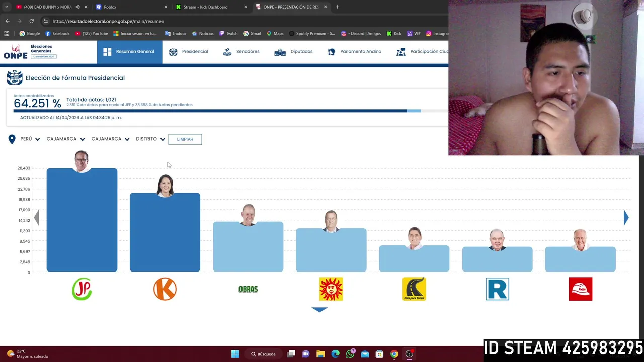The image size is (644, 362).
Task: Open the Facebook bookmark
Action: [57, 34]
